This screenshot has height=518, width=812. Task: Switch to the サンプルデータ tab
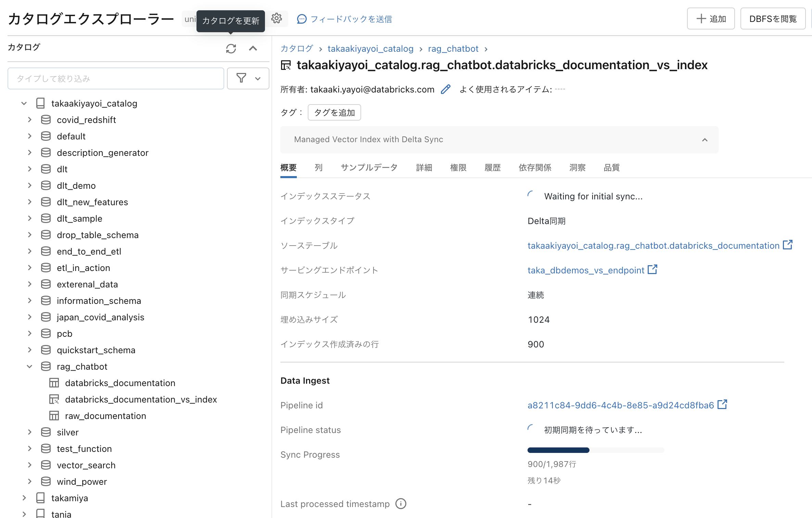(369, 168)
